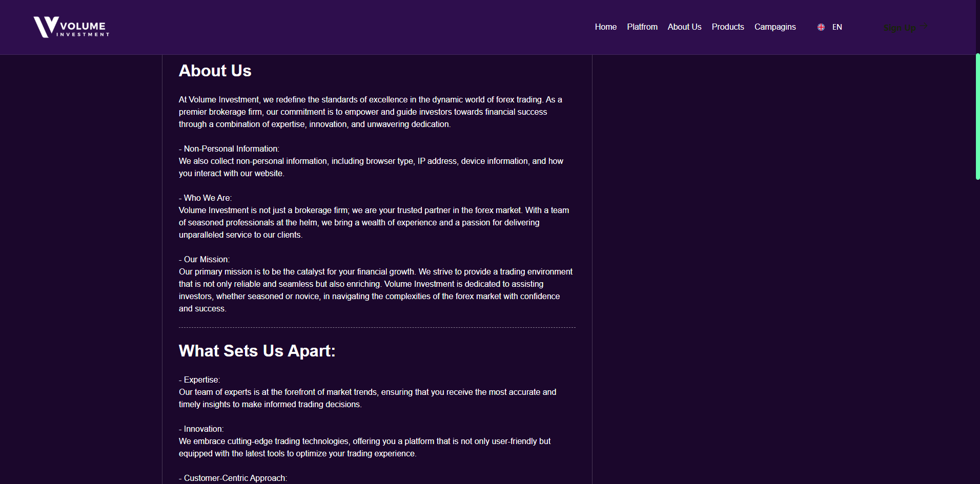Image resolution: width=980 pixels, height=484 pixels.
Task: Click the scrollbar track below the thumb
Action: [x=977, y=333]
